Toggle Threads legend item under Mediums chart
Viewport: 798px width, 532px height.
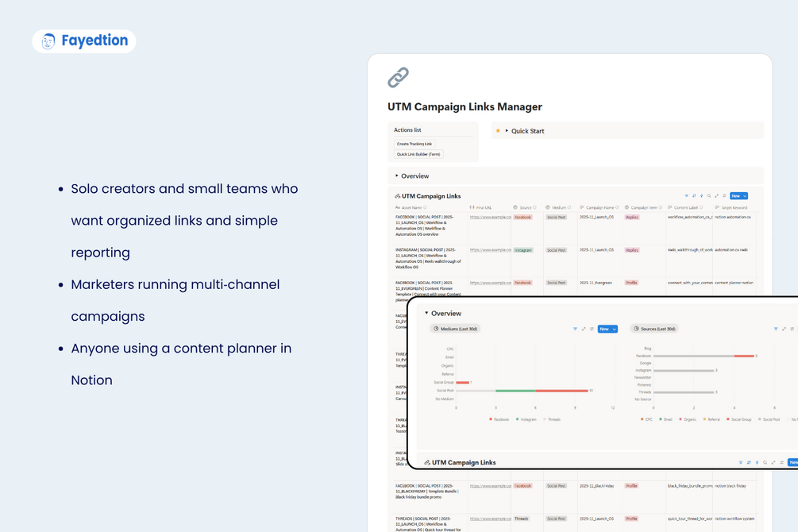coord(552,419)
